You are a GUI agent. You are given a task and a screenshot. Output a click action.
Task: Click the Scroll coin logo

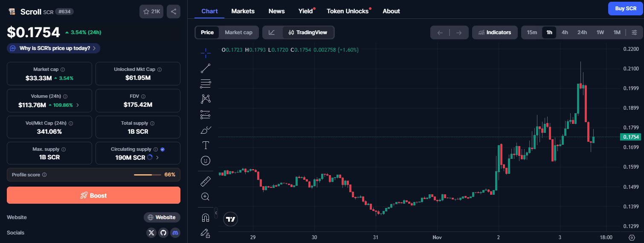[12, 12]
